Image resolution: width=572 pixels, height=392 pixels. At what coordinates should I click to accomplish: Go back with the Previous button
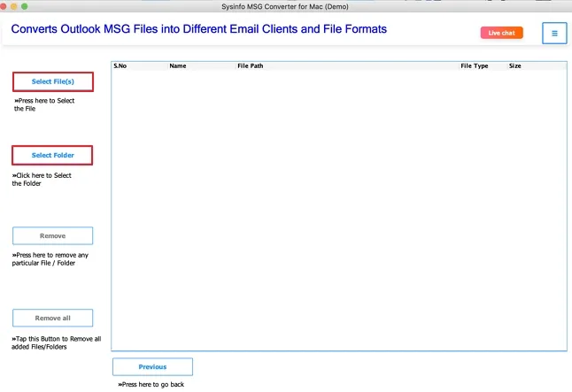point(152,367)
